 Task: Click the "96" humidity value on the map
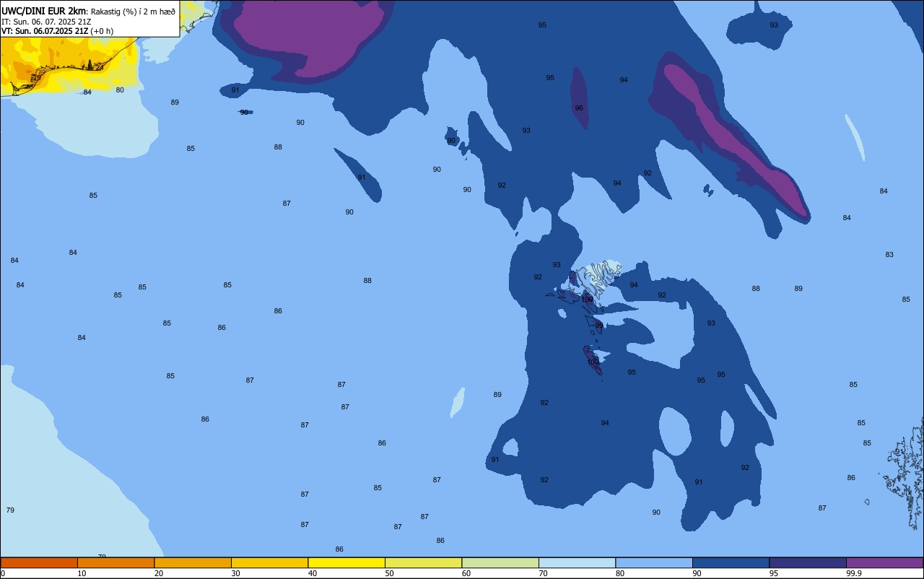tap(579, 108)
